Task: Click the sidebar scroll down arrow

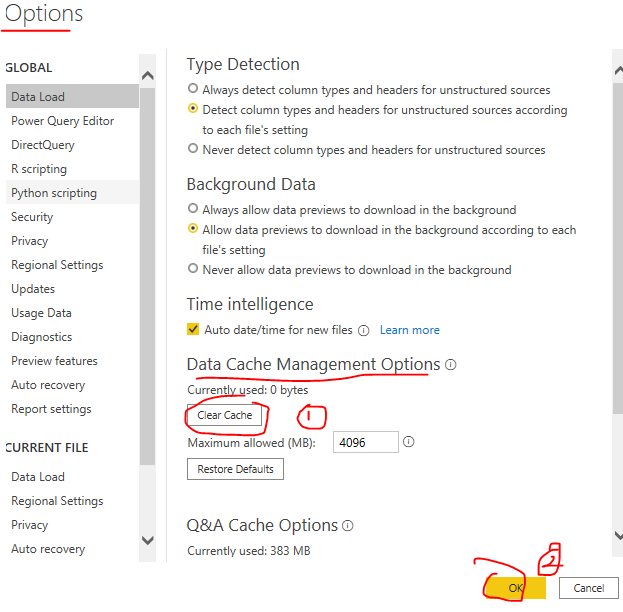Action: tap(147, 540)
